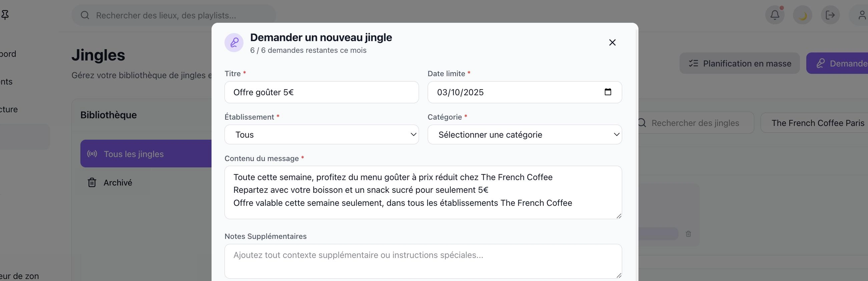
Task: Click the microphone icon in dialog header
Action: [234, 42]
